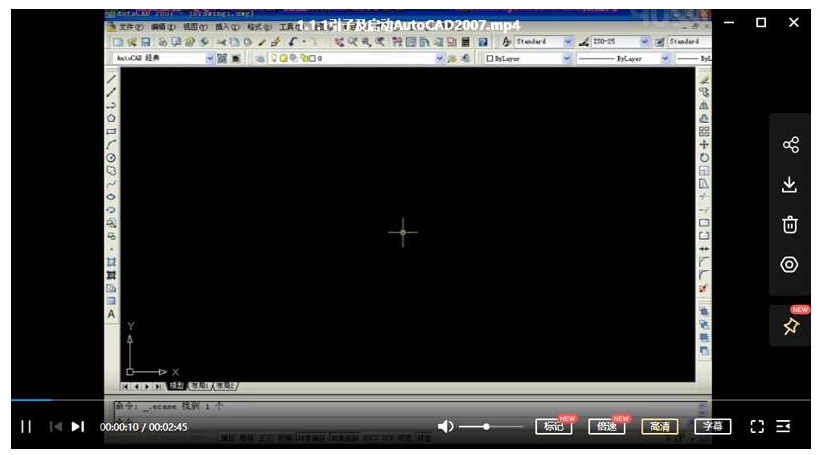Toggle the playlist panel icon
Viewport: 820px width, 455px height.
[783, 427]
